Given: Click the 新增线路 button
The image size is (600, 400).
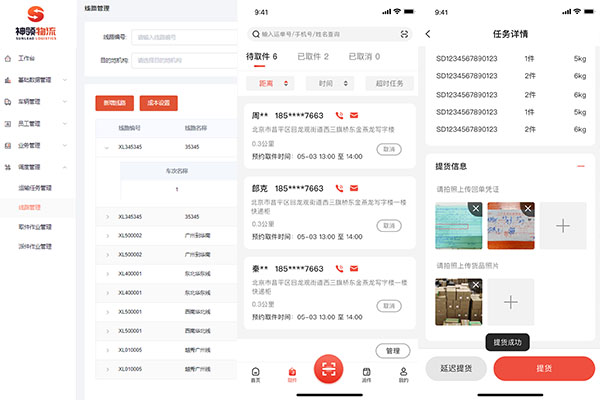Looking at the screenshot, I should tap(114, 103).
